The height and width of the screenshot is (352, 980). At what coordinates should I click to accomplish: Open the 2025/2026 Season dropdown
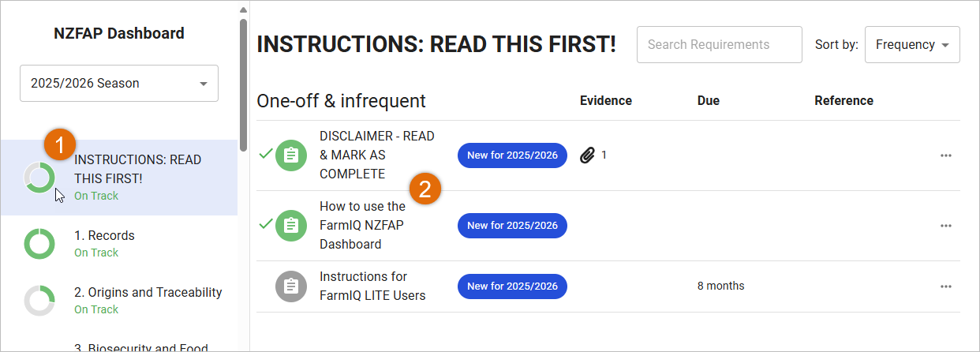coord(119,83)
